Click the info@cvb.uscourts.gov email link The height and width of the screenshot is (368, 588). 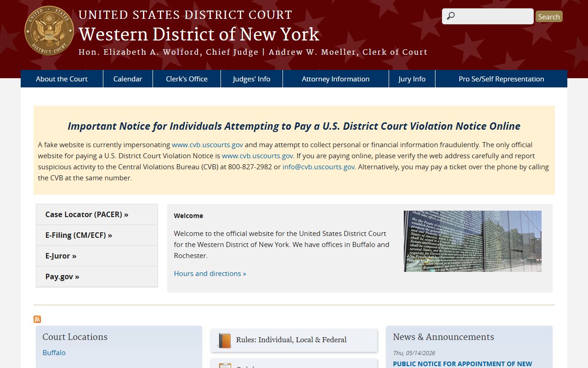[x=318, y=167]
